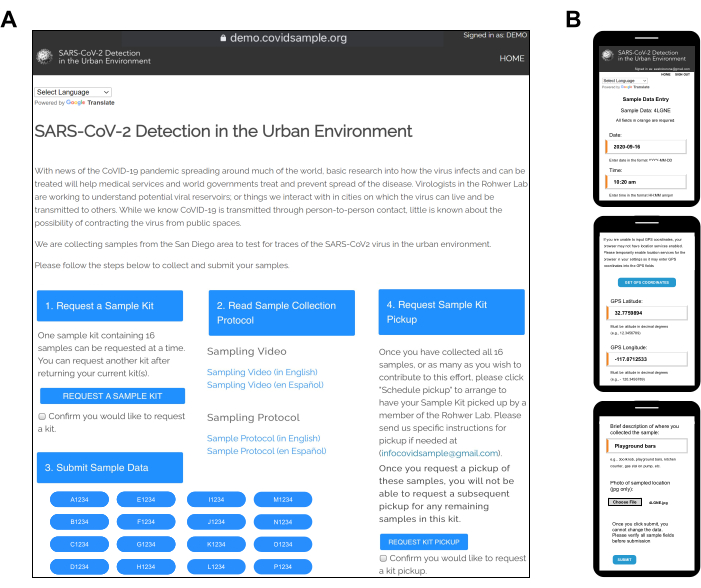Click the Google Translate link

90,102
